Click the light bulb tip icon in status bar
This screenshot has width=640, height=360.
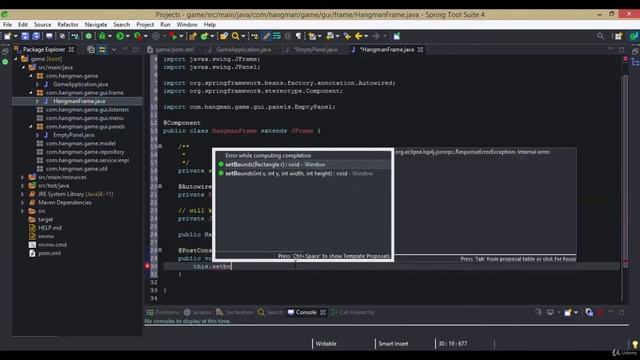coord(635,344)
